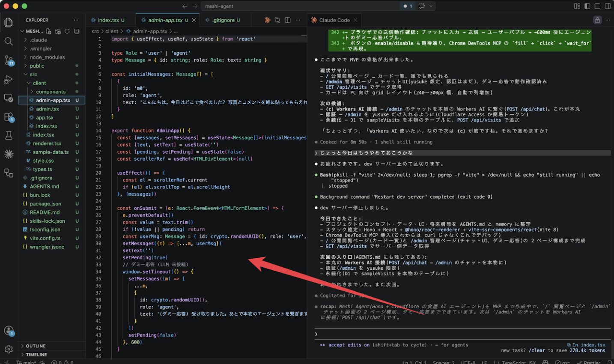Toggle Panel visibility in title bar
This screenshot has height=364, width=614.
tap(597, 6)
